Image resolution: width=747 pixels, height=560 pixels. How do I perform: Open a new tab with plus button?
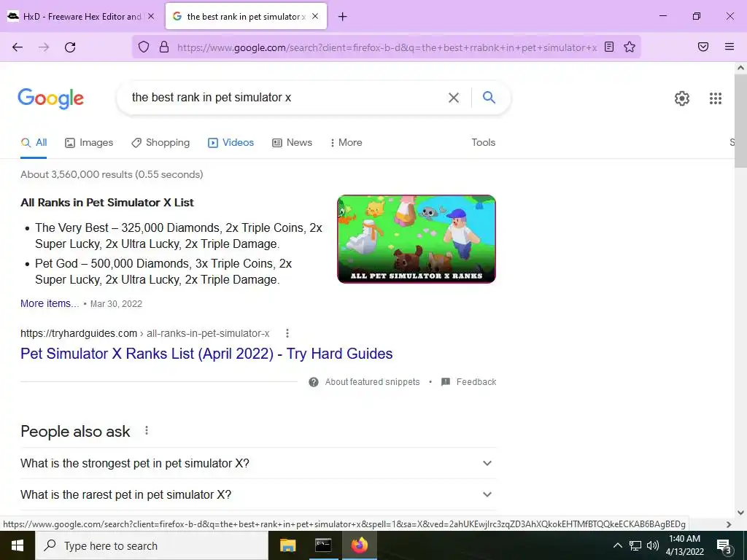[x=343, y=17]
